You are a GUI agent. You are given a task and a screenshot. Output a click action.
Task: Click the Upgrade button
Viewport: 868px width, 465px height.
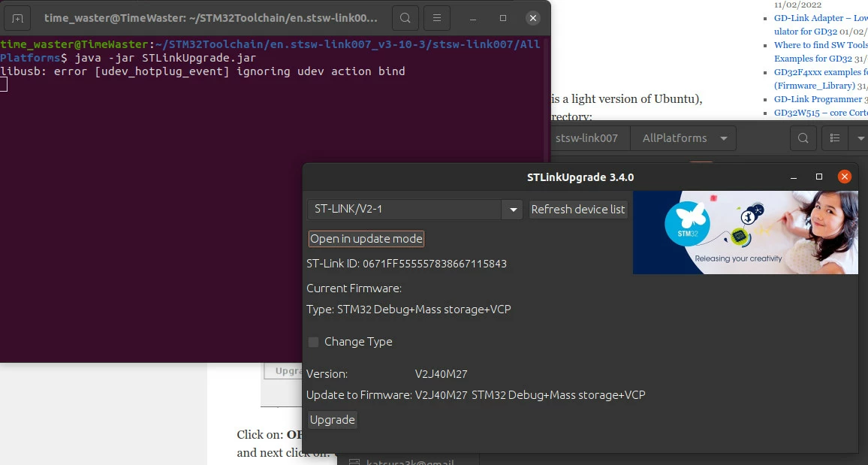(x=332, y=420)
